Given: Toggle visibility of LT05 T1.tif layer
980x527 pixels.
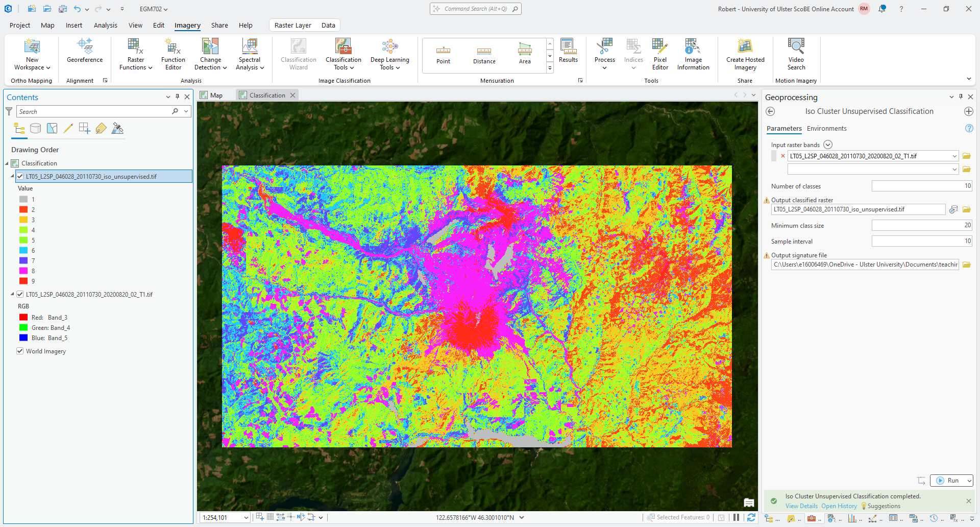Looking at the screenshot, I should click(x=20, y=295).
